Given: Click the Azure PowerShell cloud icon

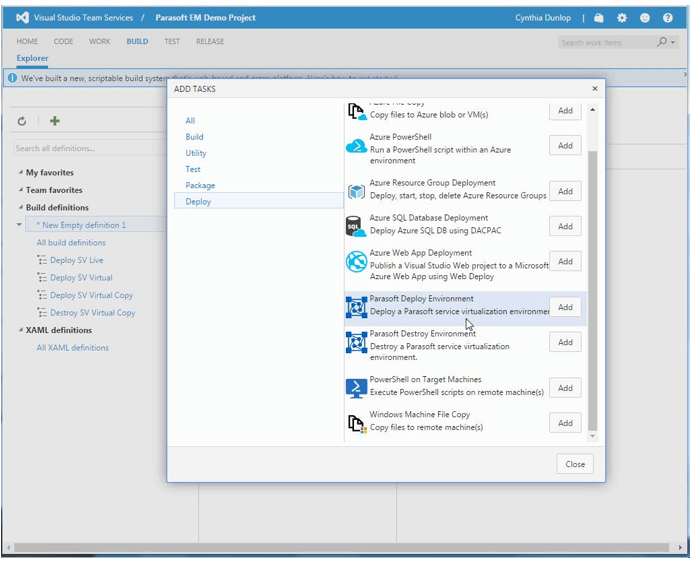Looking at the screenshot, I should 356,146.
